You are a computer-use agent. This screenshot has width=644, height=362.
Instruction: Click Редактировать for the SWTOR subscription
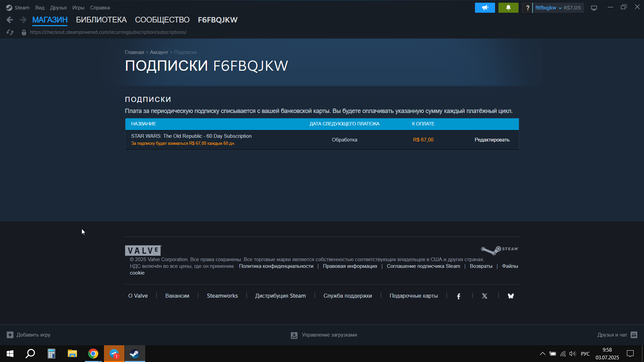(x=492, y=140)
